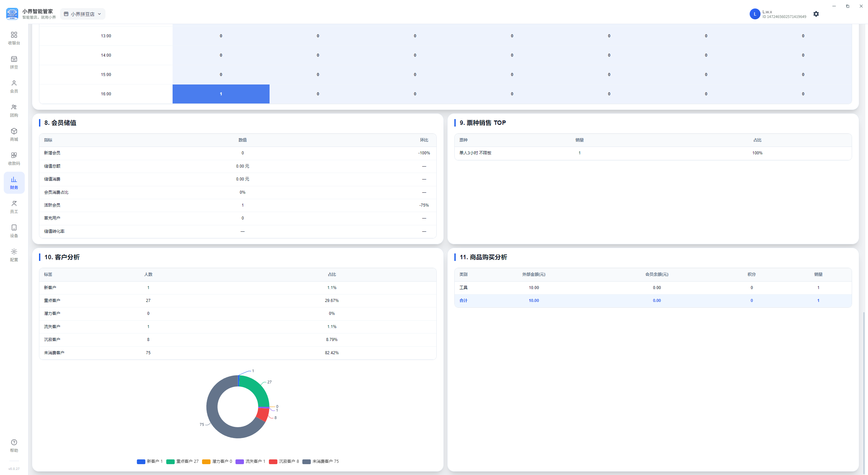
Task: Toggle 潜力客户 orange legend item
Action: 217,461
